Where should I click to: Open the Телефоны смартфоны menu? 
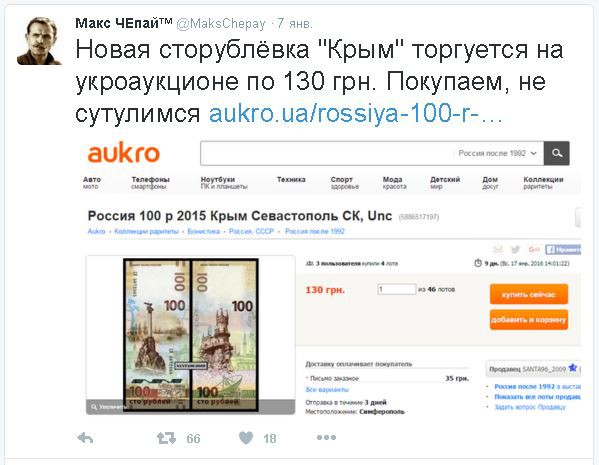point(150,183)
